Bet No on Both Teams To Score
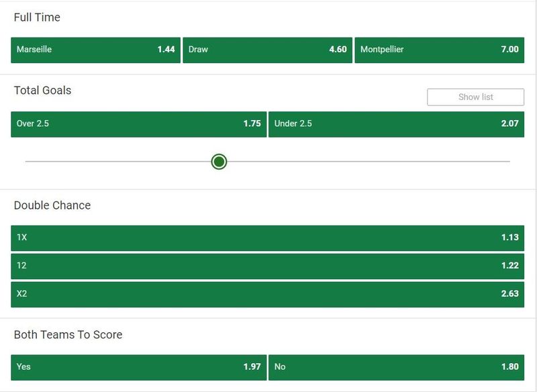Screen dimensions: 537x392 coord(396,367)
